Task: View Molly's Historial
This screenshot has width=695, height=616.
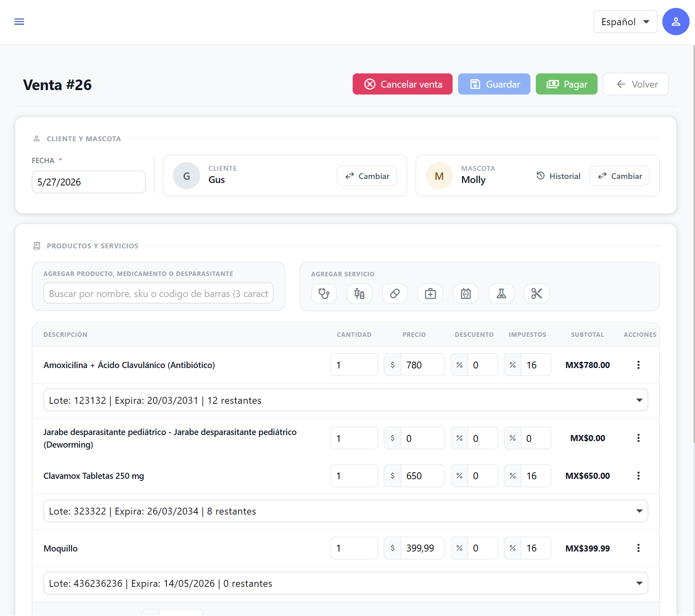Action: pyautogui.click(x=558, y=176)
